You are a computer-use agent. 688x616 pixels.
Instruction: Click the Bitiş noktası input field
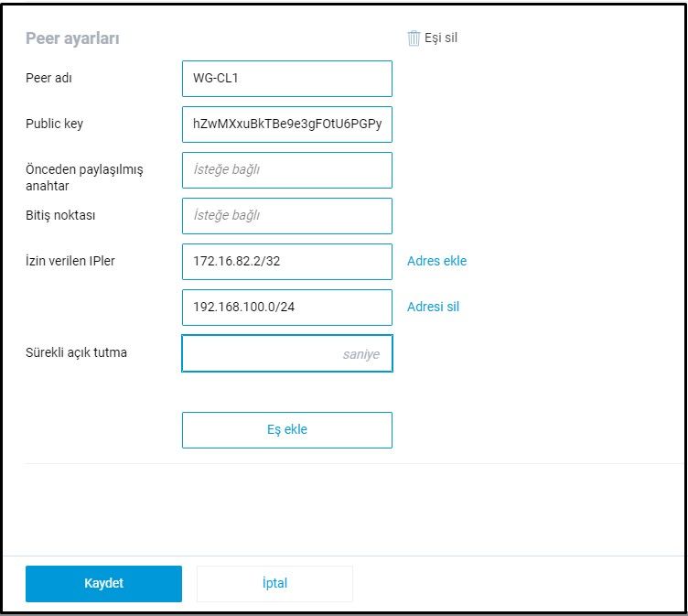click(286, 216)
